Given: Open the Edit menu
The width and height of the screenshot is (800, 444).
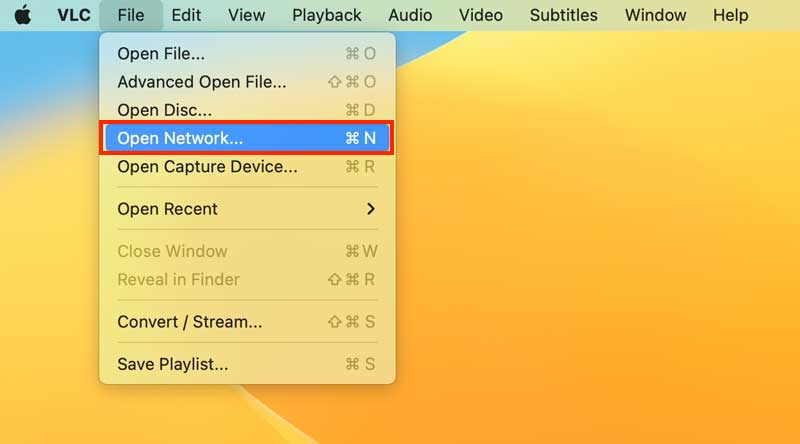Looking at the screenshot, I should coord(186,15).
